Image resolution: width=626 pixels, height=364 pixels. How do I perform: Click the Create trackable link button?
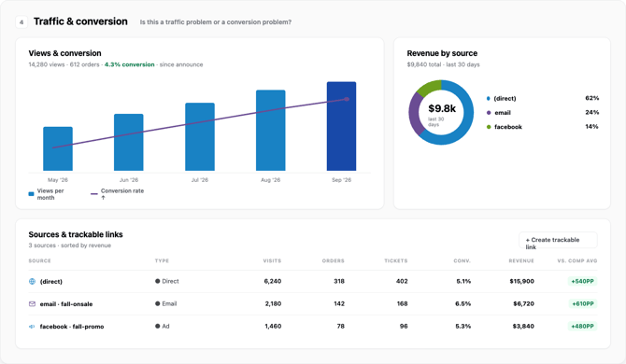(x=558, y=241)
